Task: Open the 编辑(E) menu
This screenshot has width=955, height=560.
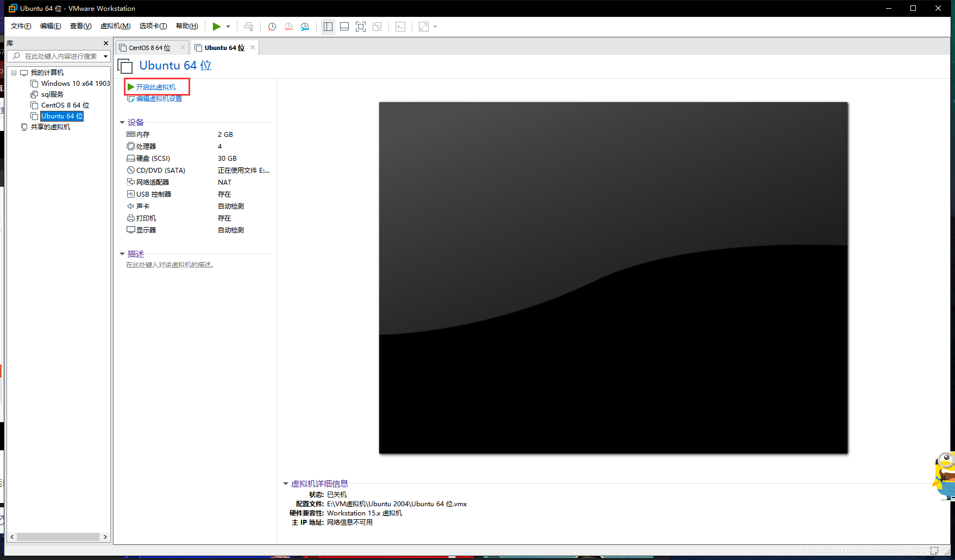Action: 51,26
